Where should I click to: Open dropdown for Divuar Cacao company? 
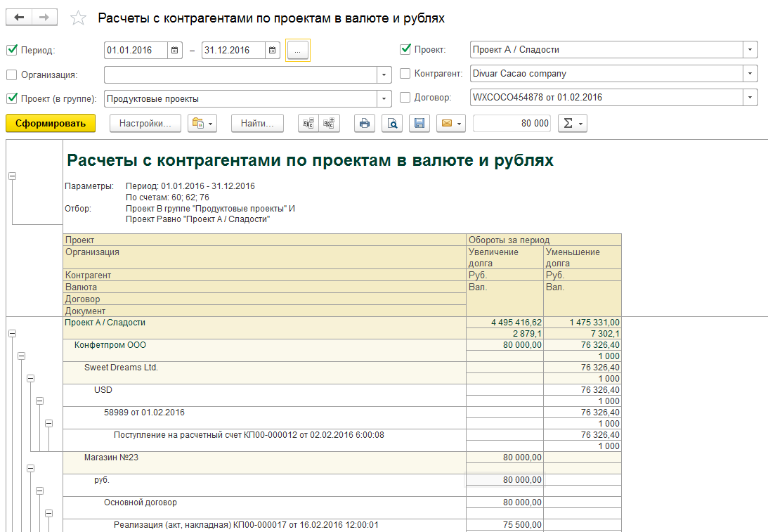(x=750, y=74)
